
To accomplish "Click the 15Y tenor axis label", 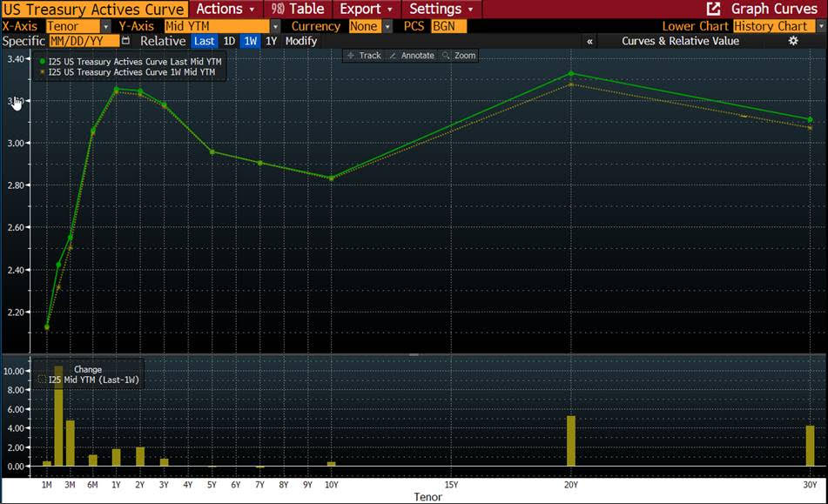I will pos(451,485).
